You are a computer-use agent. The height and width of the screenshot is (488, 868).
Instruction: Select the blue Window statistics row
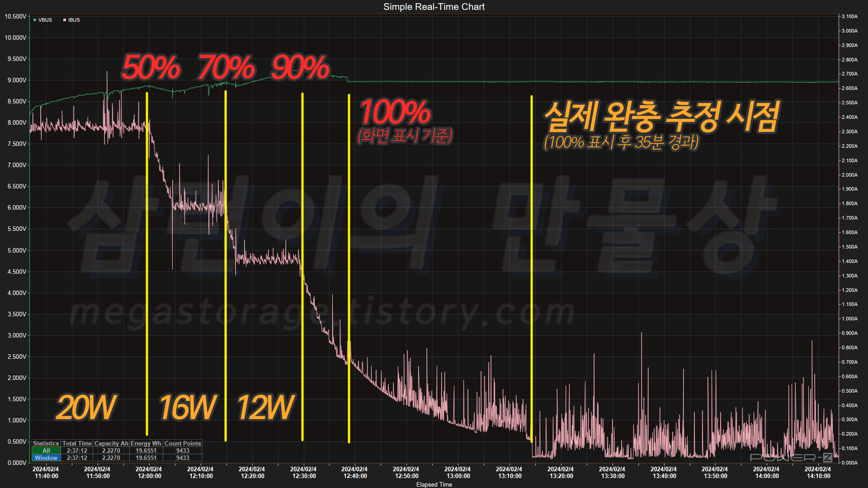[46, 458]
